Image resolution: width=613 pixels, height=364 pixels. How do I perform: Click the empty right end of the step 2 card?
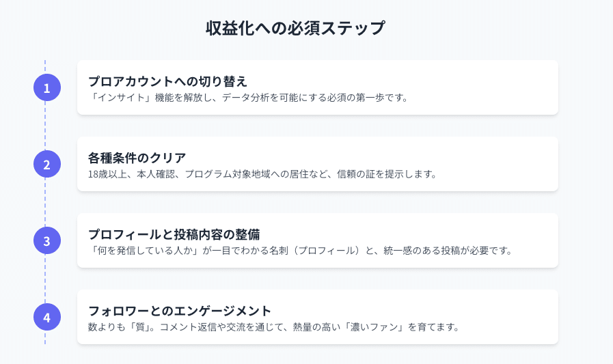519,164
